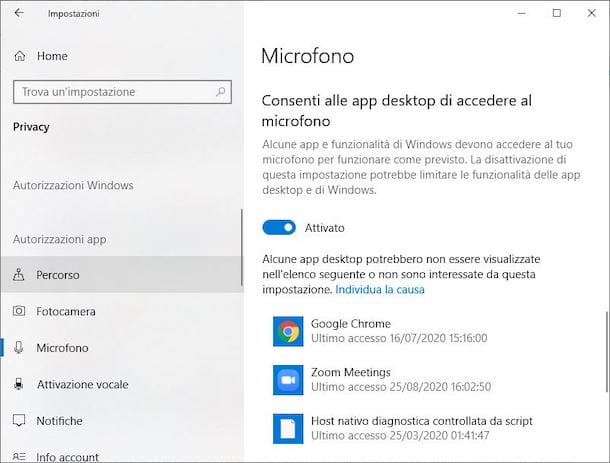610x463 pixels.
Task: Select the Microfono microphone icon
Action: click(x=19, y=347)
